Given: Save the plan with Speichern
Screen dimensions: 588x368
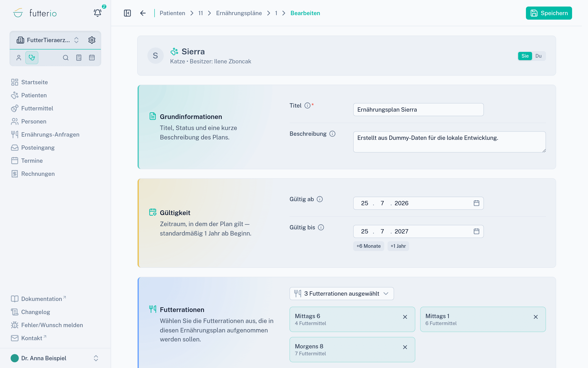Looking at the screenshot, I should tap(549, 13).
